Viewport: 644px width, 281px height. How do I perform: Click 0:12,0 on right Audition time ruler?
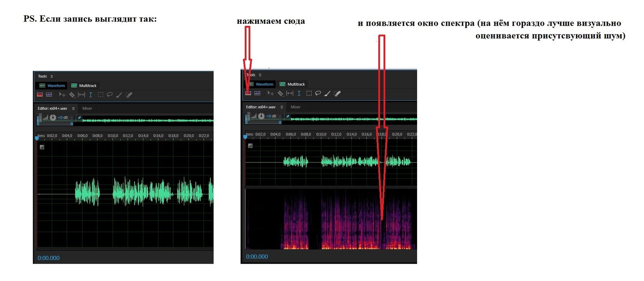tap(336, 134)
